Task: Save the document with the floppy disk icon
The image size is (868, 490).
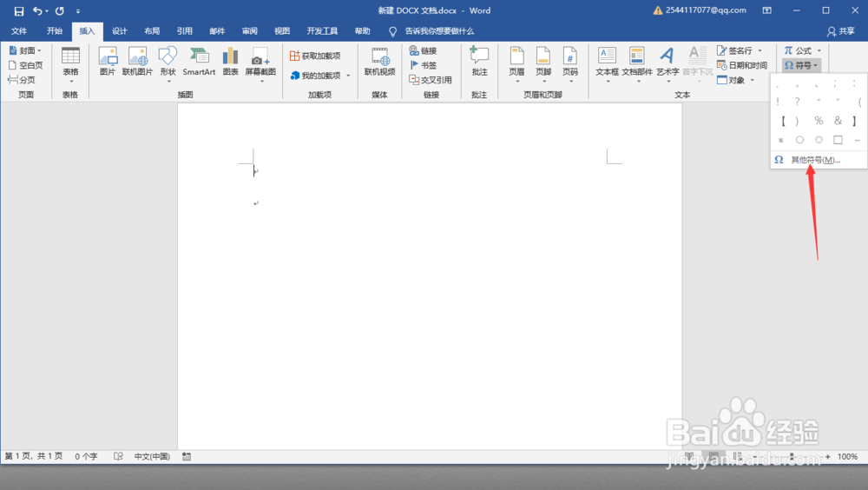Action: (19, 11)
